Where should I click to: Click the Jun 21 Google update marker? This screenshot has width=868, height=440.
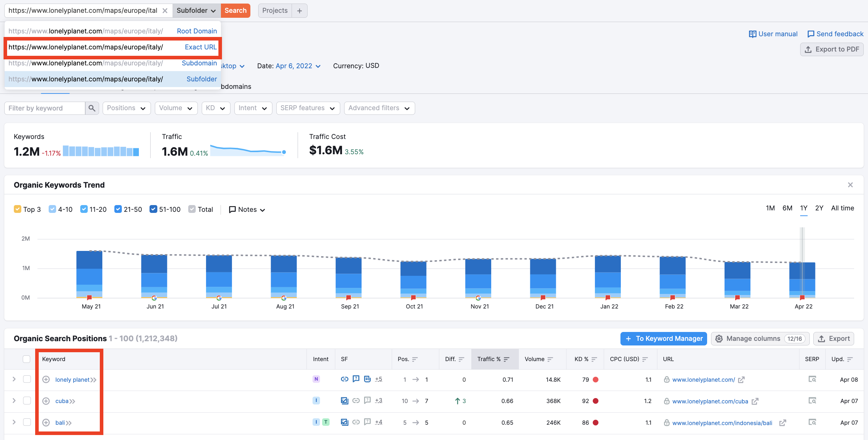pyautogui.click(x=154, y=298)
